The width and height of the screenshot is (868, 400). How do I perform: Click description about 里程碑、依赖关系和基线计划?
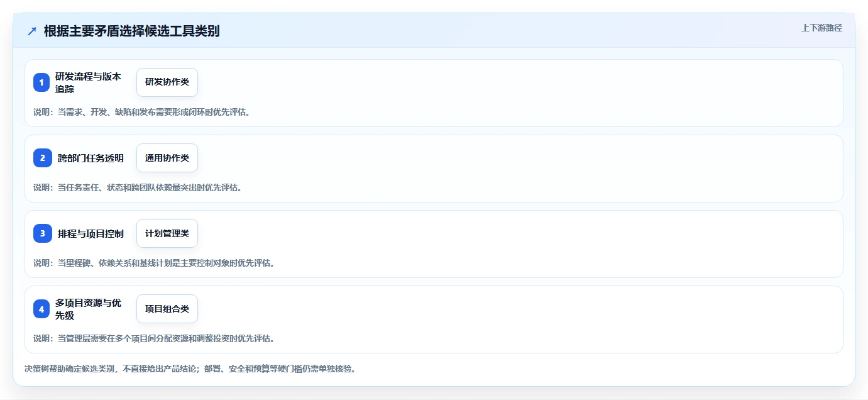(x=154, y=263)
